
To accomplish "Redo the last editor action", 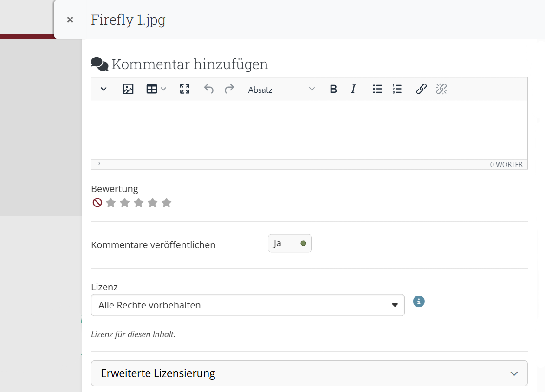I will (229, 89).
